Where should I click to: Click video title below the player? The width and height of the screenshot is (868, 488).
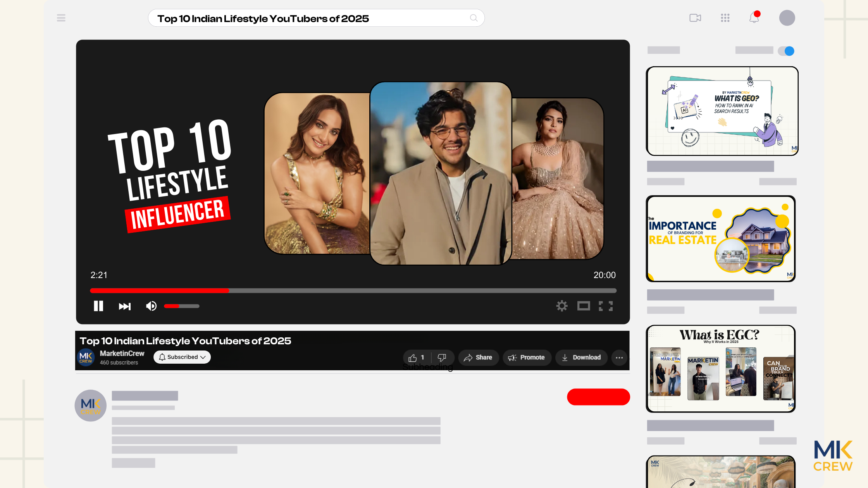(x=185, y=341)
